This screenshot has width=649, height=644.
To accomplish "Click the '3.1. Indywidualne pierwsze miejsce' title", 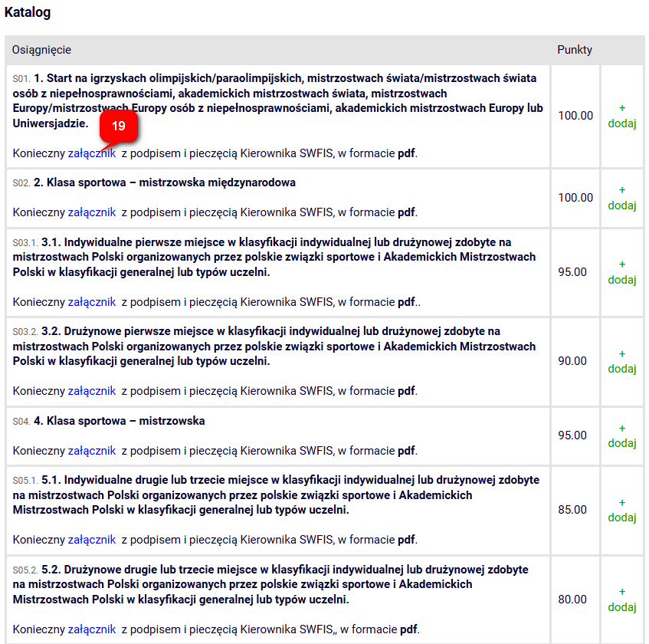I will 274,257.
